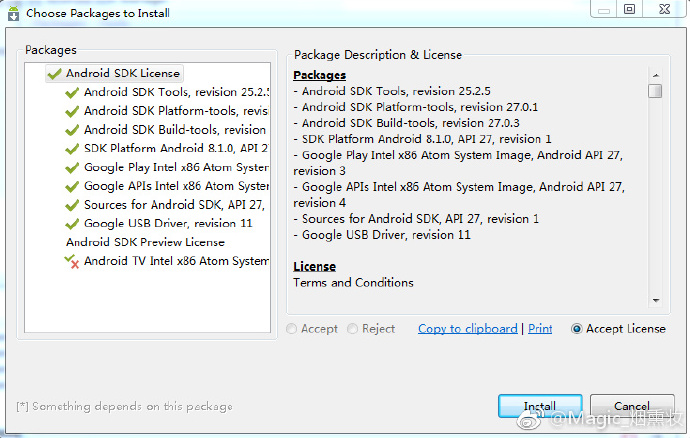Click checkmark icon beside Google Play Intel x86
This screenshot has height=438, width=690.
tap(72, 168)
